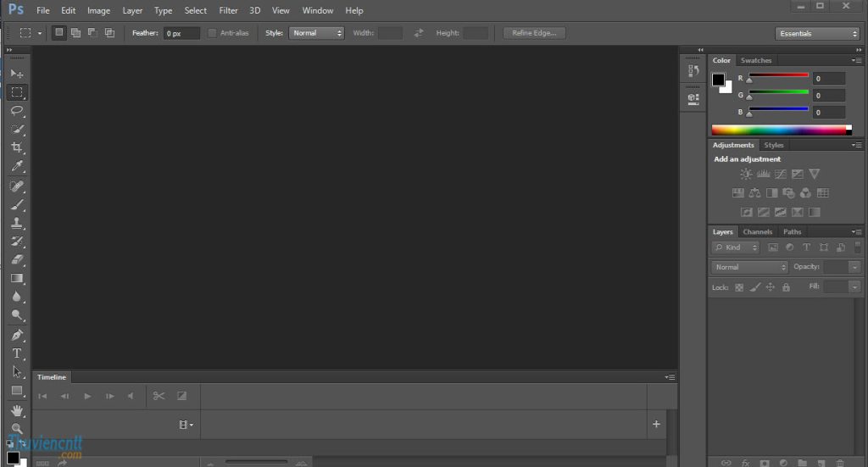
Task: Select the Eyedropper tool
Action: click(x=17, y=166)
